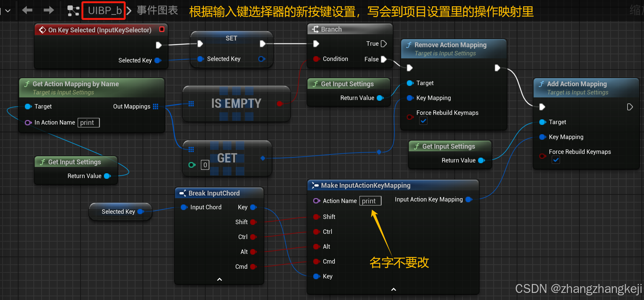Screen dimensions: 644x300
Task: Open the 事件图表 breadcrumb
Action: click(157, 10)
